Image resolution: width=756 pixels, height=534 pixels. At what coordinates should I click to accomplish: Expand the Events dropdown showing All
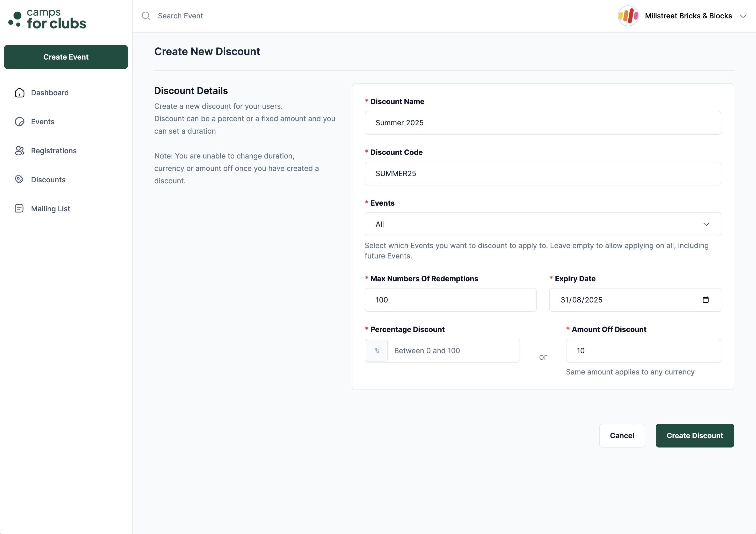pos(542,224)
